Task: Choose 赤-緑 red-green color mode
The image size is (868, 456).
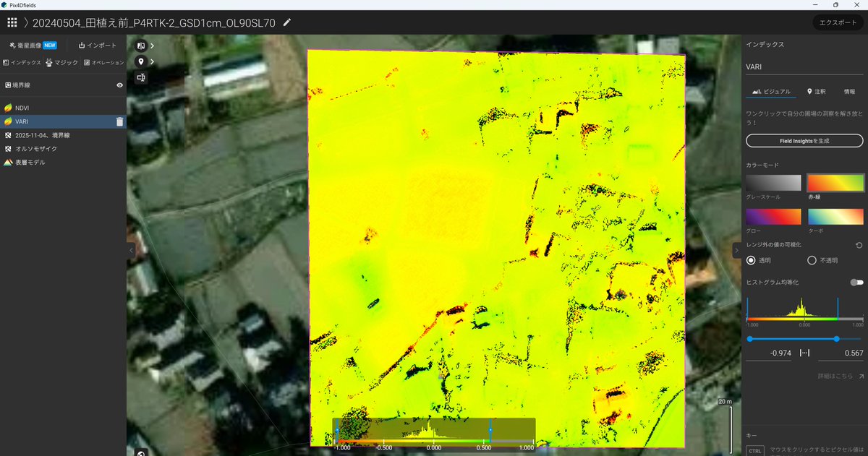Action: (x=835, y=182)
